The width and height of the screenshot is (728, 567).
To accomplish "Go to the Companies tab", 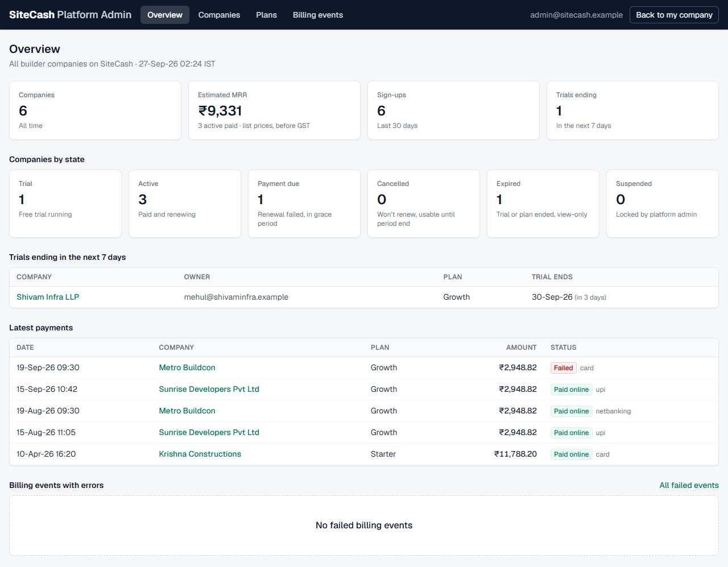I will click(219, 15).
